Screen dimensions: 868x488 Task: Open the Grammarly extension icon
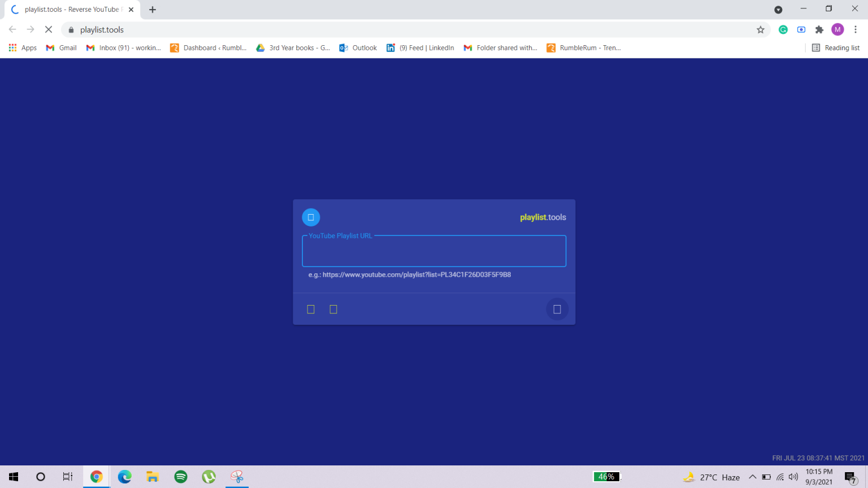click(783, 30)
